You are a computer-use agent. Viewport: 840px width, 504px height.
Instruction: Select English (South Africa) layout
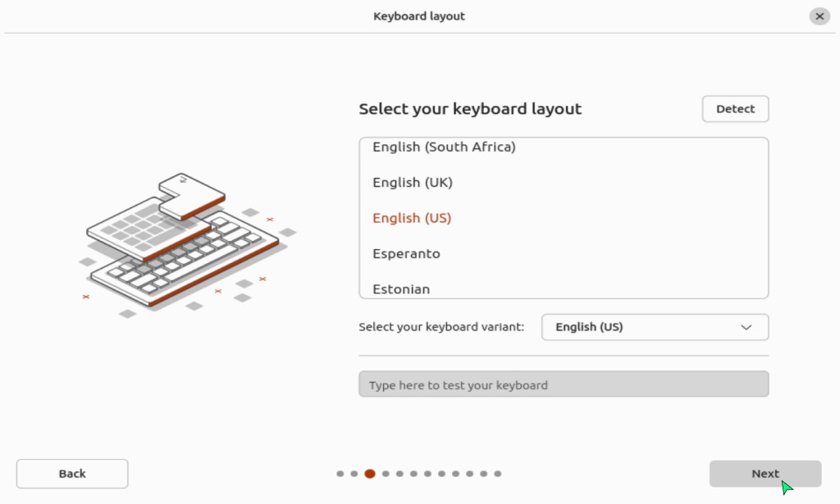tap(444, 148)
